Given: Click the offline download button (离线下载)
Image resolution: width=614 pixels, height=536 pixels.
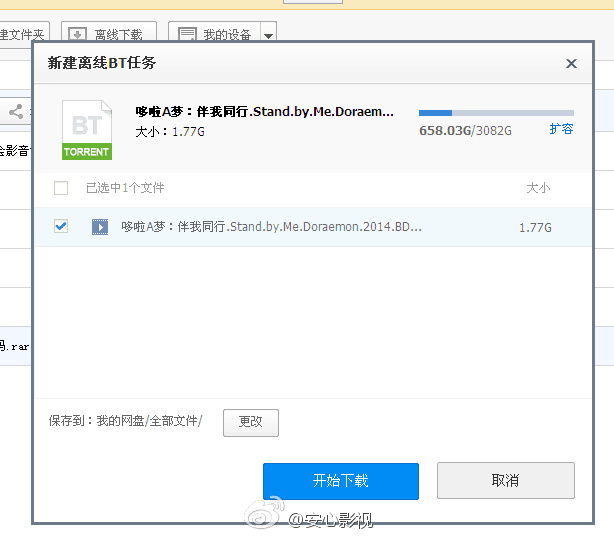Looking at the screenshot, I should 109,33.
